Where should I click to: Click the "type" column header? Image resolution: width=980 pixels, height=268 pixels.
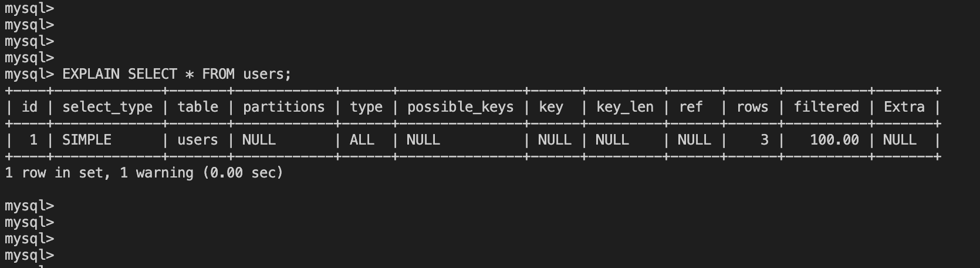coord(366,107)
